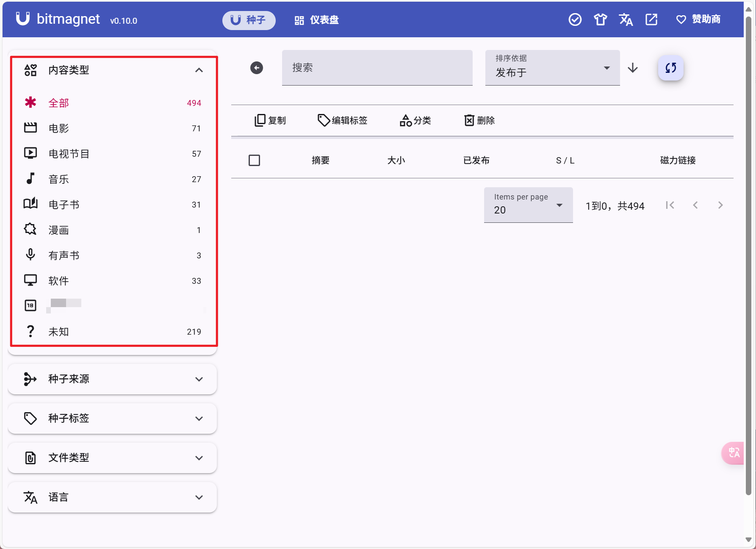756x549 pixels.
Task: Open the Items per page dropdown
Action: point(528,205)
